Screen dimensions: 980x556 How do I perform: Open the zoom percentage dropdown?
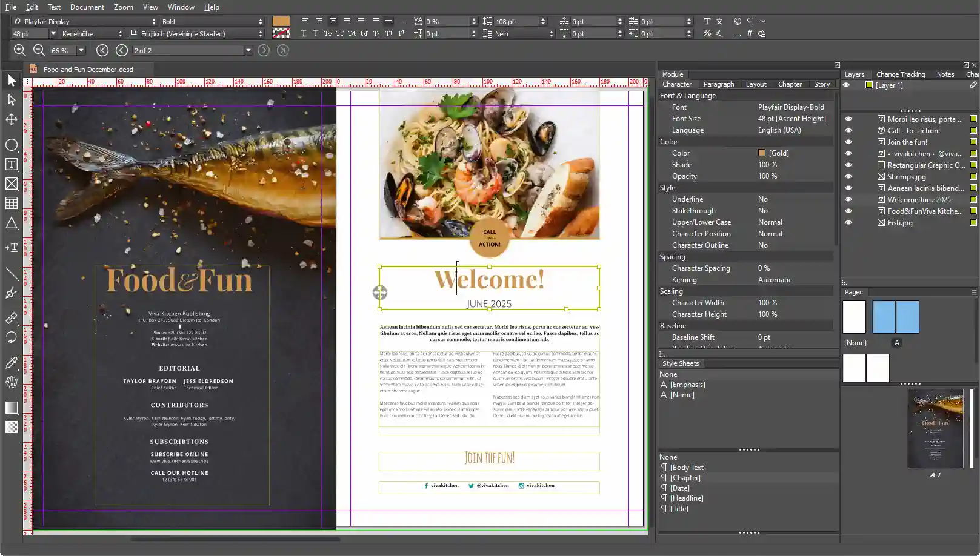pyautogui.click(x=81, y=50)
